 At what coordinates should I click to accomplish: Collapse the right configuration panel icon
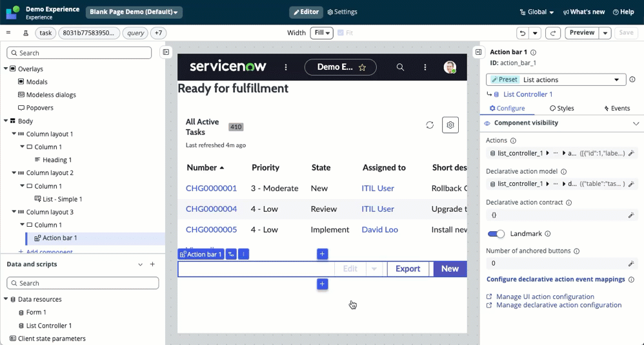tap(478, 52)
